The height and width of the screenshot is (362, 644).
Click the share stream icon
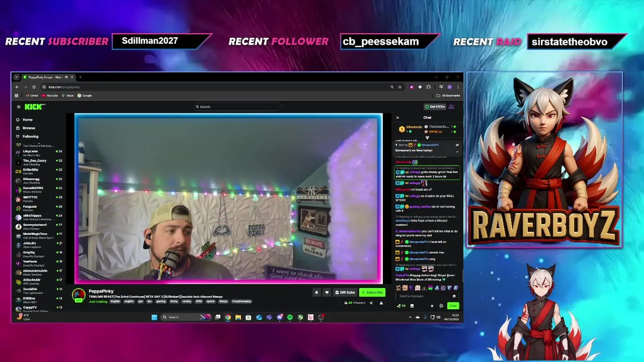[x=371, y=303]
